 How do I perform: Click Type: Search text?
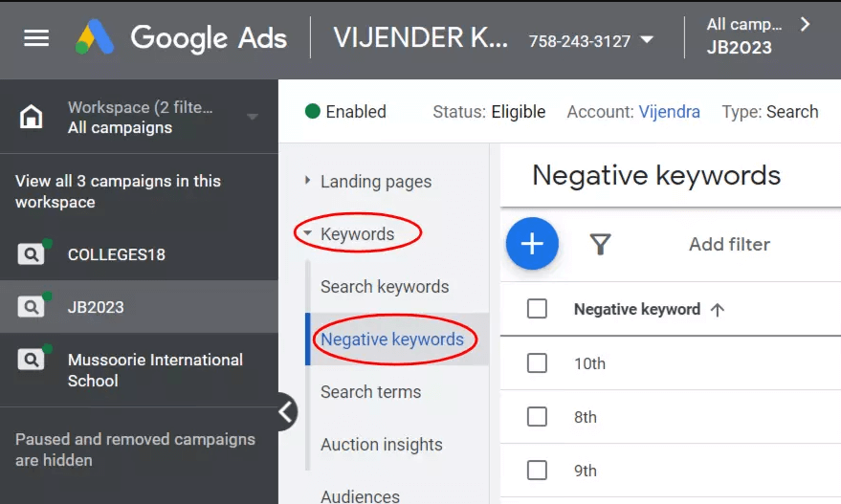click(x=769, y=112)
